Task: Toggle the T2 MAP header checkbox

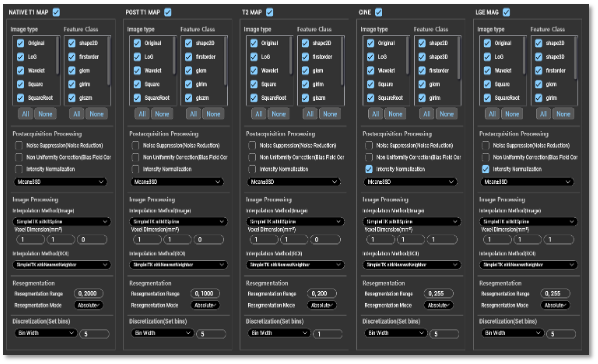Action: click(270, 12)
